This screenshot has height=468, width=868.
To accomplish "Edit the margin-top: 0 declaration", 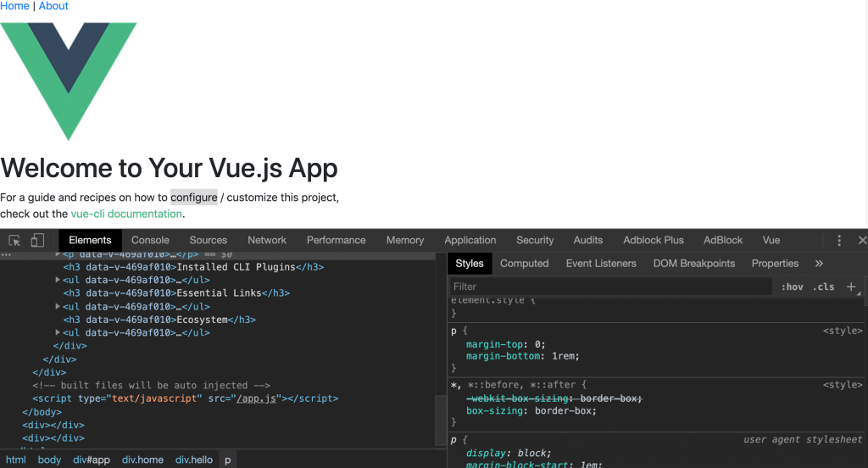I will (505, 344).
